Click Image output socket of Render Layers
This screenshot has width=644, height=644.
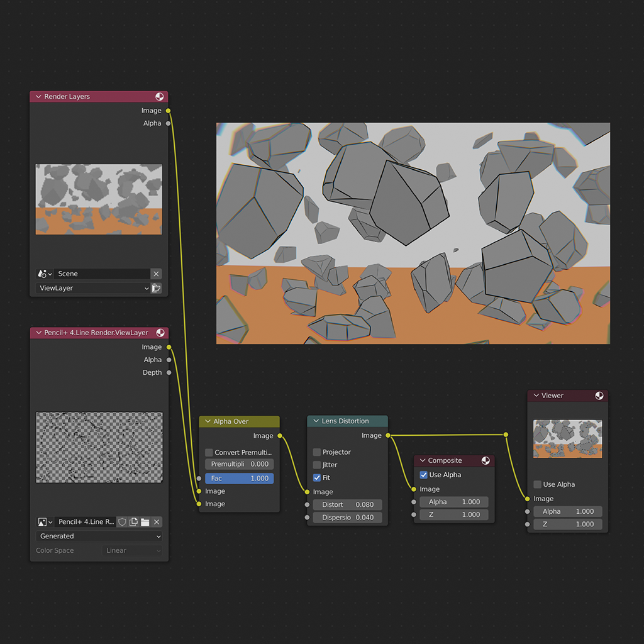click(168, 111)
